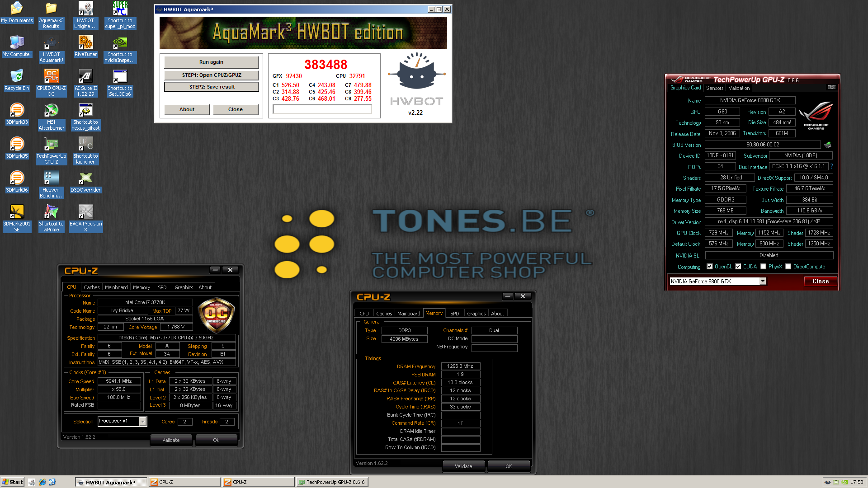Open Aquamark3 Results folder icon
Viewport: 868px width, 488px height.
(x=51, y=15)
